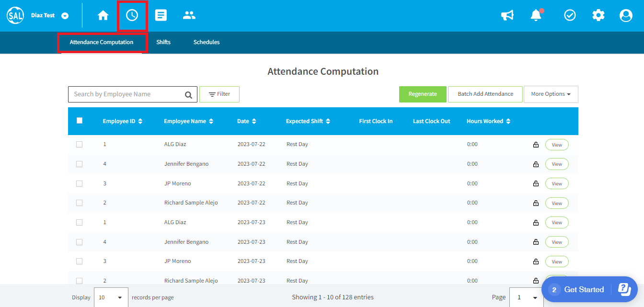View Jennifer Bengano 2023-07-23 attendance

pos(557,242)
